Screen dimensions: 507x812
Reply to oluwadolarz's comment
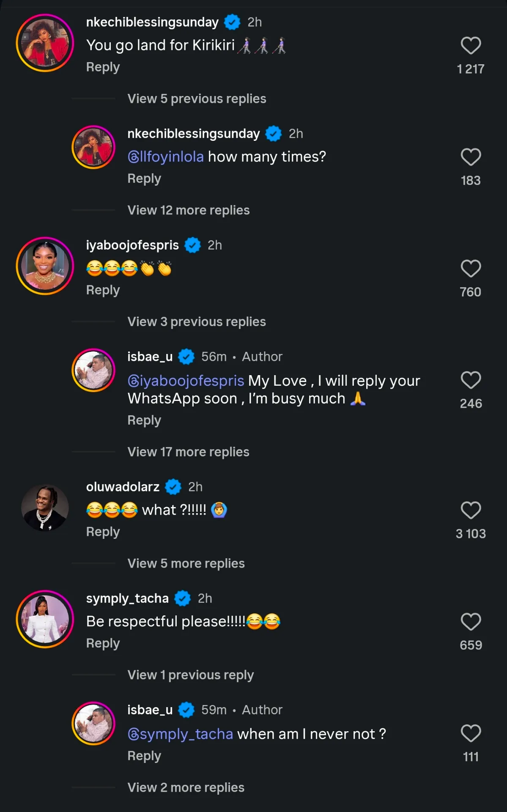point(103,532)
